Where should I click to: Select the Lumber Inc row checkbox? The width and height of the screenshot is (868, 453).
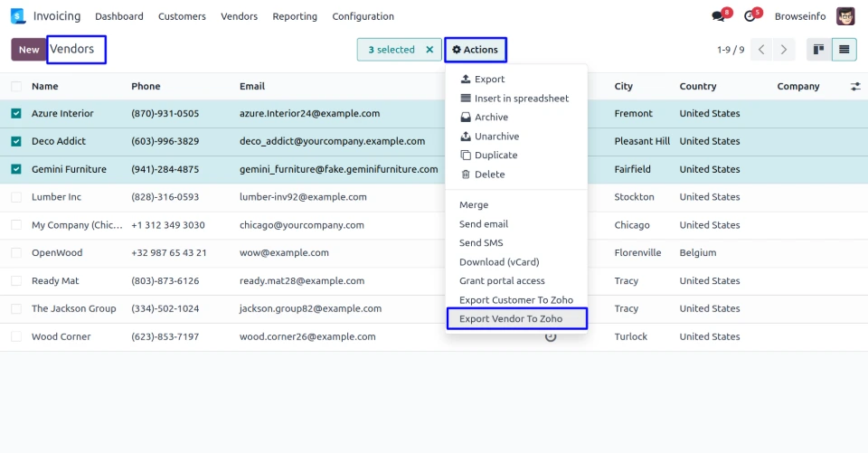[x=16, y=197]
